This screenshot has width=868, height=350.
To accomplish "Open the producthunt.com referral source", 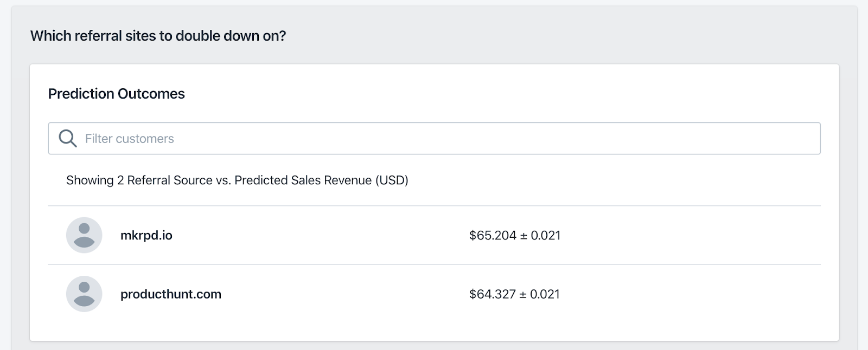I will pos(171,294).
